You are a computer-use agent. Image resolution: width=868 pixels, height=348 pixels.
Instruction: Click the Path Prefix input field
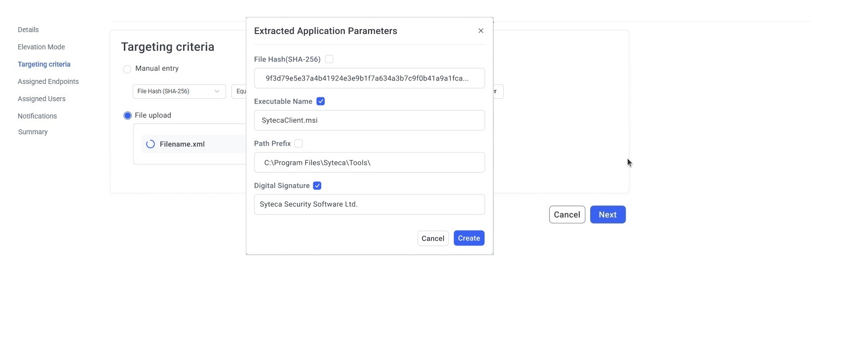370,162
